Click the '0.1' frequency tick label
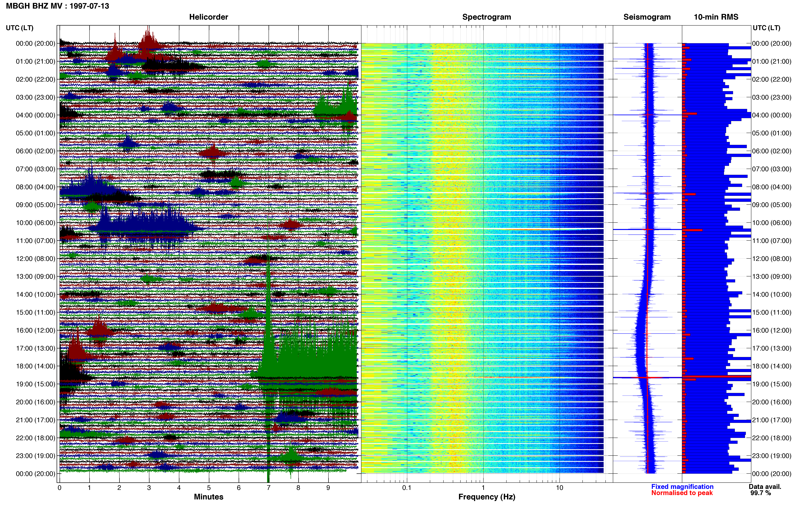The height and width of the screenshot is (508, 812). [x=407, y=488]
